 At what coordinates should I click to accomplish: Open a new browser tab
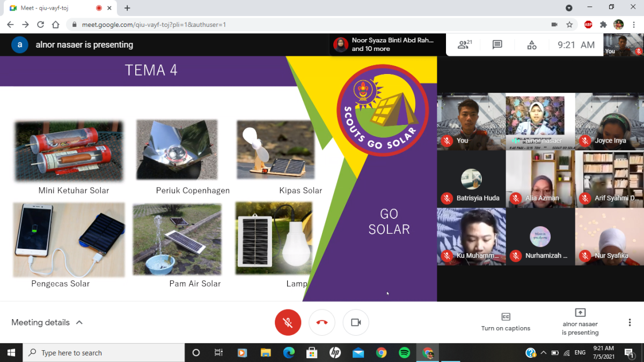(x=127, y=8)
